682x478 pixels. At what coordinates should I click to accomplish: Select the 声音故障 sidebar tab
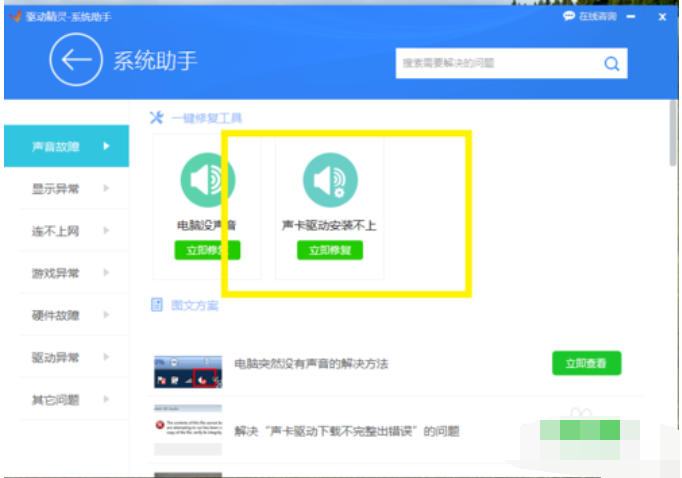tap(66, 147)
